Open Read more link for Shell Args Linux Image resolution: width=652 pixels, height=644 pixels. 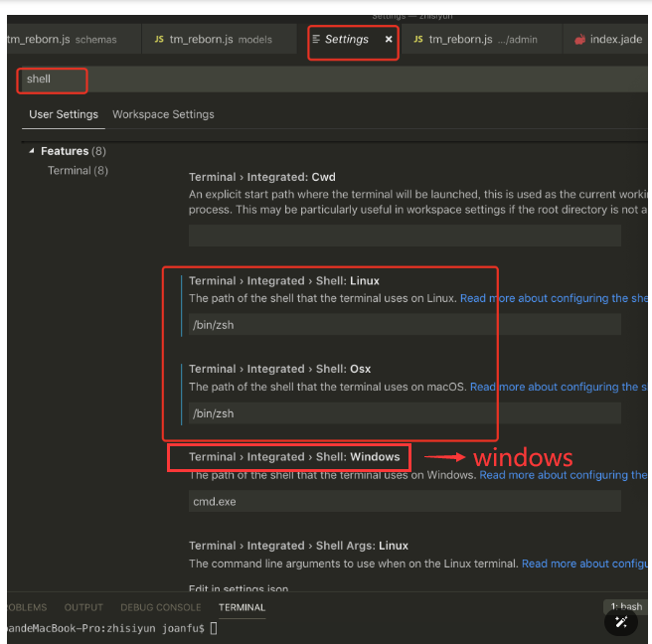tap(584, 563)
